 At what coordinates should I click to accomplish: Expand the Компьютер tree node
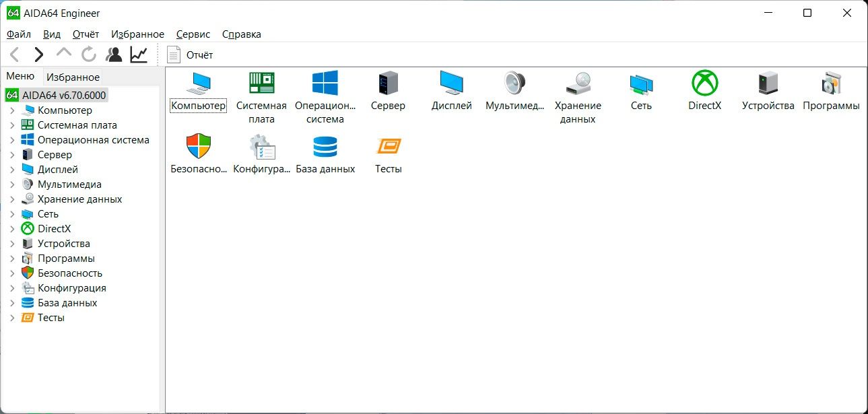click(12, 110)
